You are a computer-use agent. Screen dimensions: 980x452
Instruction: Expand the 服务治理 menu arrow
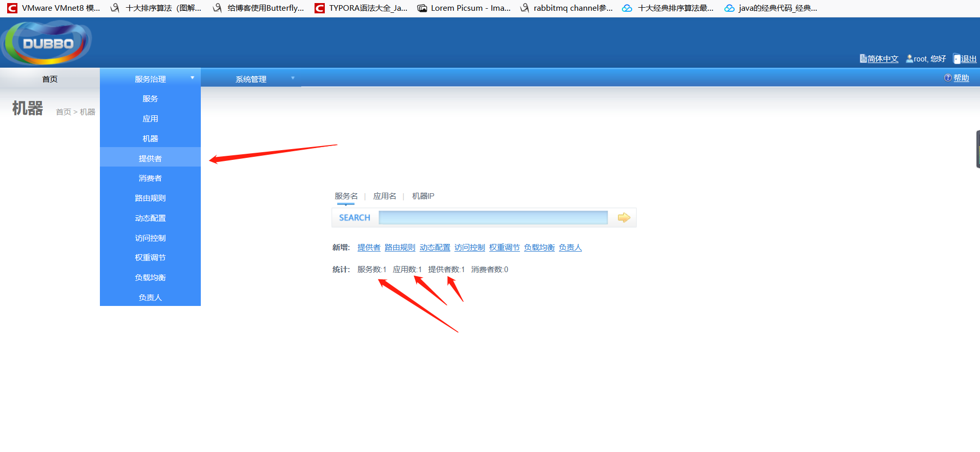pyautogui.click(x=193, y=78)
